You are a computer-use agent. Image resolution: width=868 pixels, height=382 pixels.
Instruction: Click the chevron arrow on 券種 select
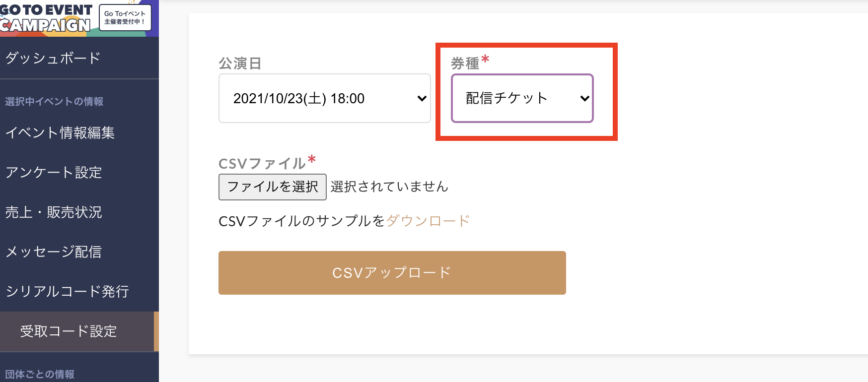pyautogui.click(x=584, y=98)
